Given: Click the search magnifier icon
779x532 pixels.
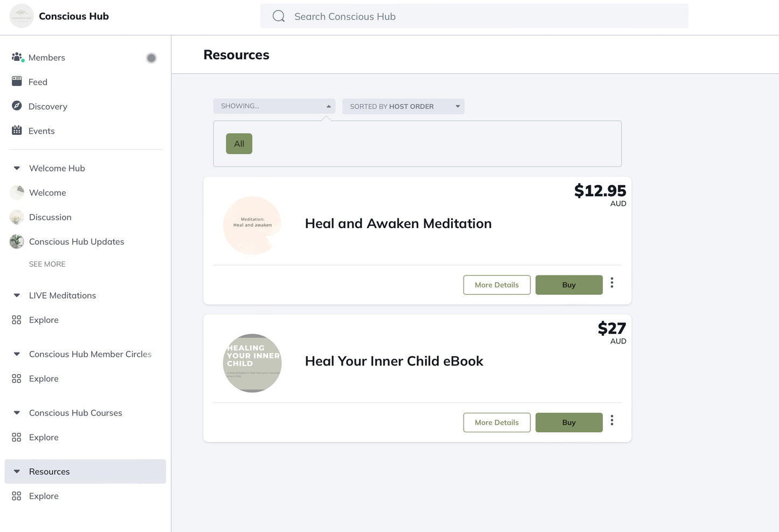Looking at the screenshot, I should (279, 16).
